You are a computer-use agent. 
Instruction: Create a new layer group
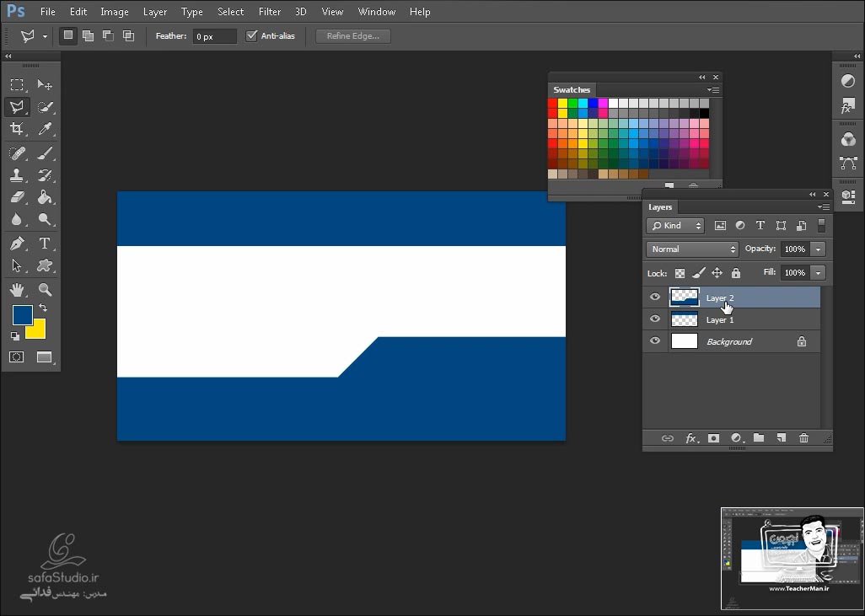pos(759,438)
